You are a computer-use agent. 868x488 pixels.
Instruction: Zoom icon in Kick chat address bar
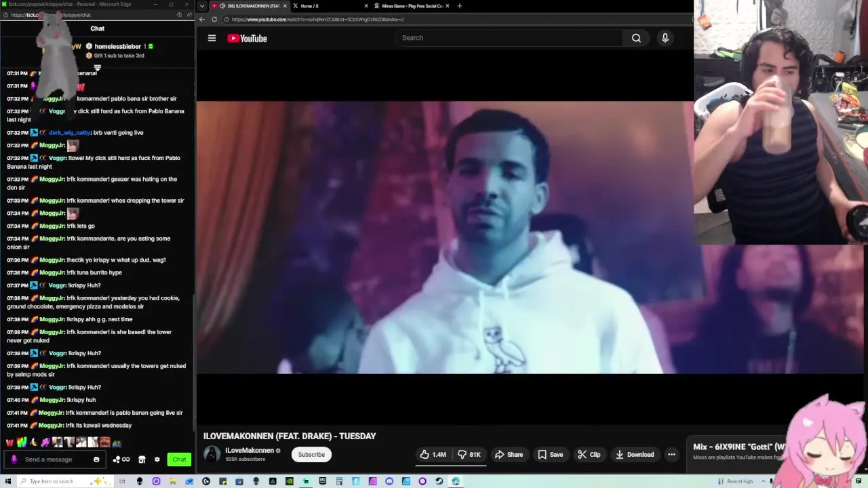(x=179, y=15)
